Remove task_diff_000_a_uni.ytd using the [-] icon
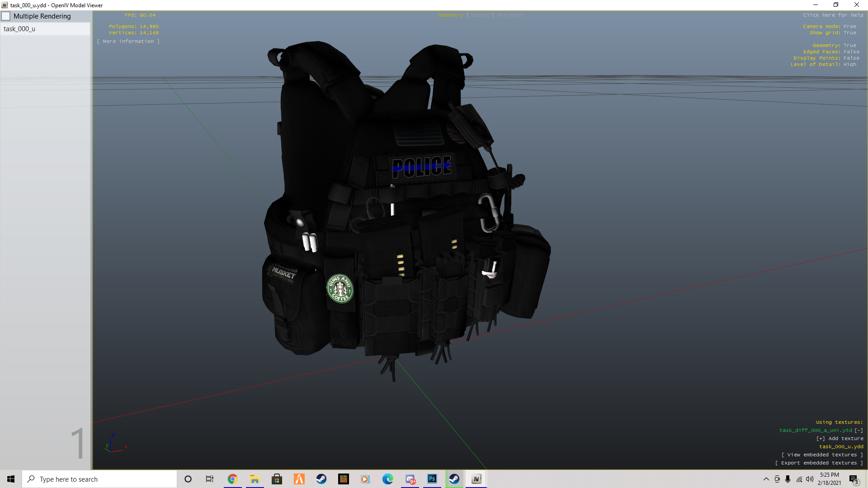The width and height of the screenshot is (868, 488). coord(859,431)
